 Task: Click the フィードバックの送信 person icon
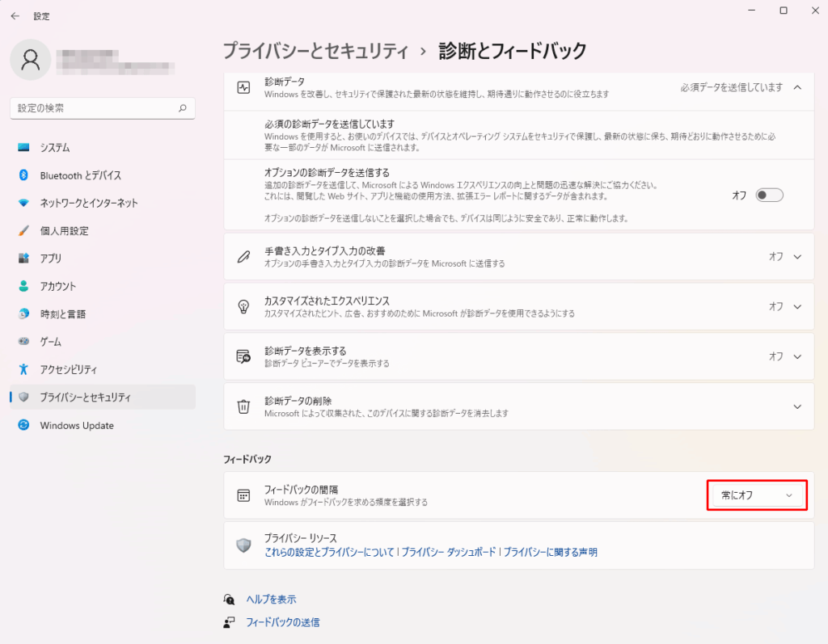pyautogui.click(x=229, y=622)
